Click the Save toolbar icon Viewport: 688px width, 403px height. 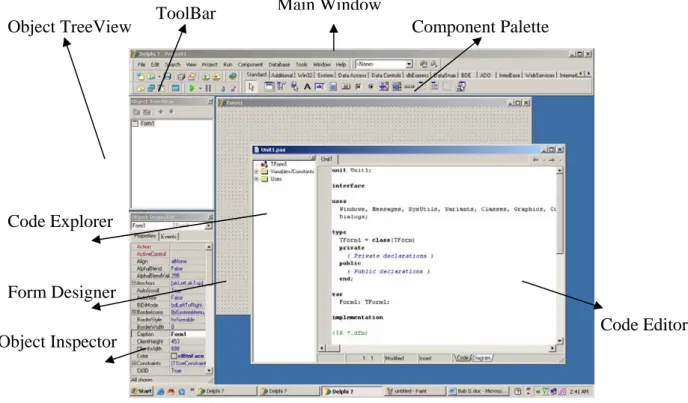coord(168,76)
